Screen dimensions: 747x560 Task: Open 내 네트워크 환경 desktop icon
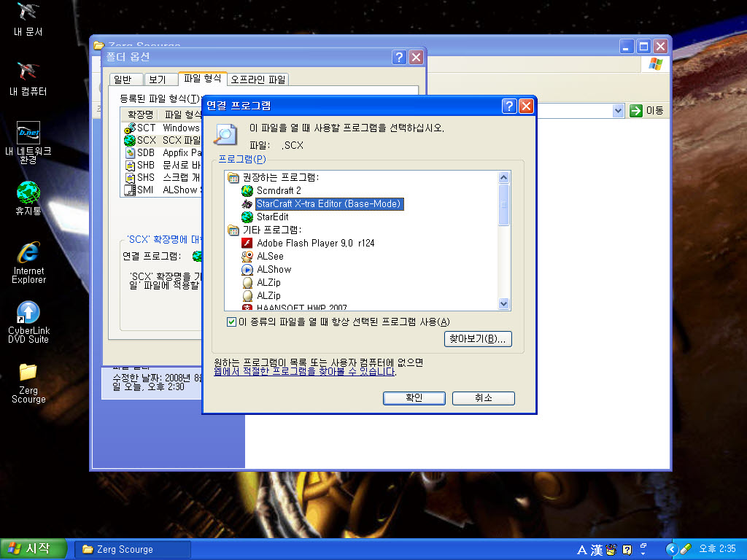point(28,142)
